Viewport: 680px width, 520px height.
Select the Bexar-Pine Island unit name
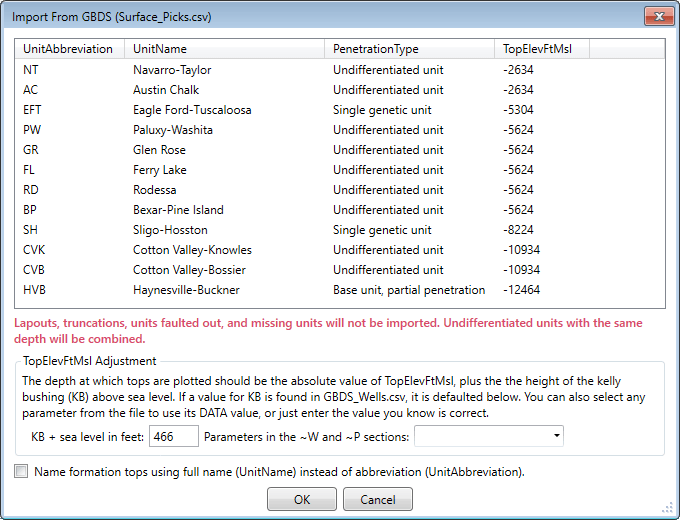178,209
